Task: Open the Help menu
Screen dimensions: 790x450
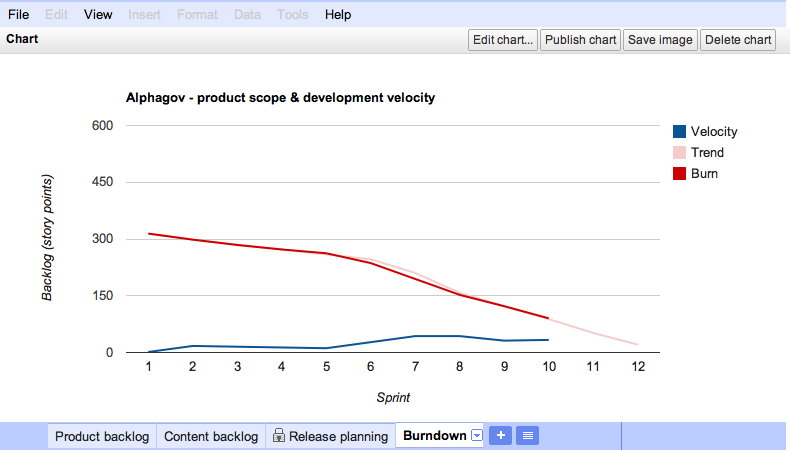Action: (x=338, y=15)
